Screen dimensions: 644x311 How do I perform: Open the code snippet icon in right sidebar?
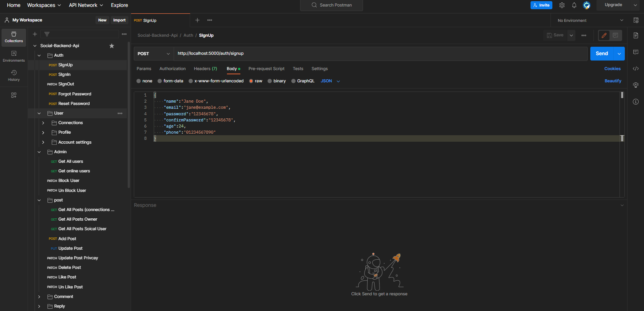[x=636, y=69]
